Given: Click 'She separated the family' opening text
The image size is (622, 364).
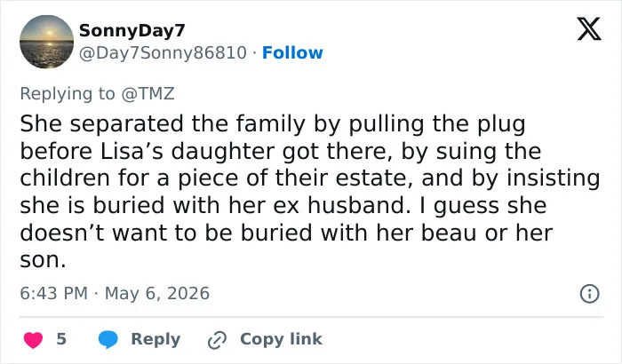Looking at the screenshot, I should point(163,123).
